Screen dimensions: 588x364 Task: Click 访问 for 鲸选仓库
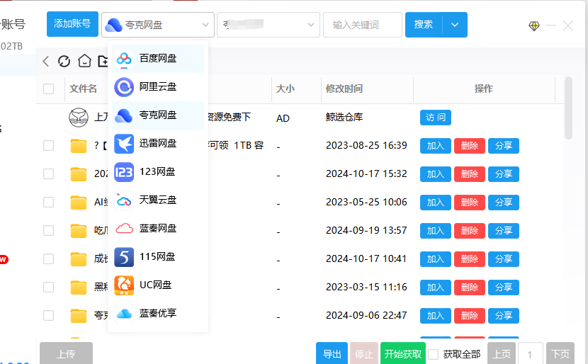(x=436, y=118)
